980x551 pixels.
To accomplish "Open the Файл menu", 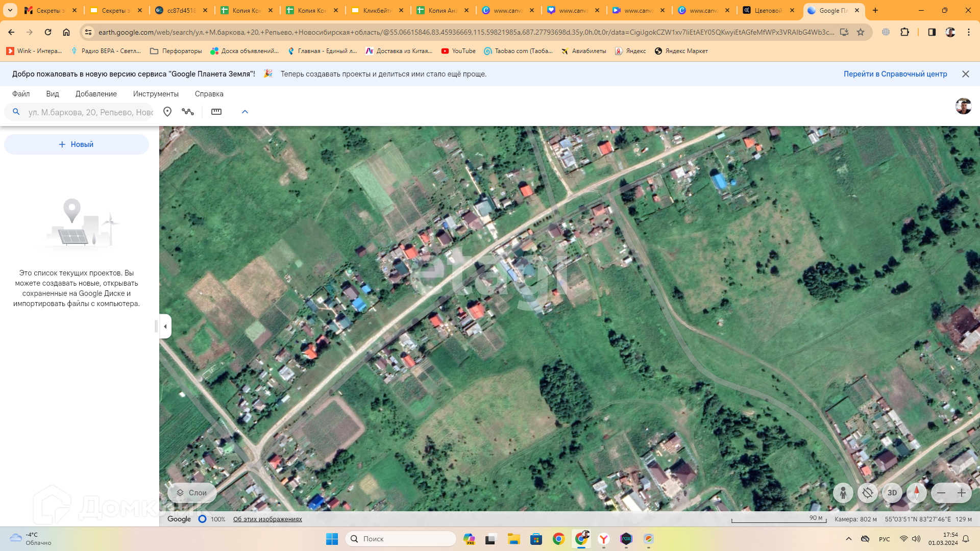I will click(x=21, y=94).
